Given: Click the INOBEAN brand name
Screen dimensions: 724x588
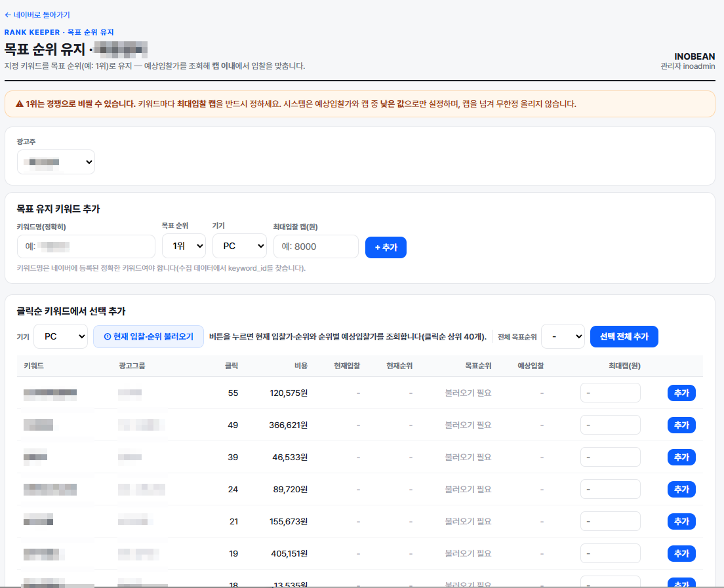Looking at the screenshot, I should [x=694, y=56].
